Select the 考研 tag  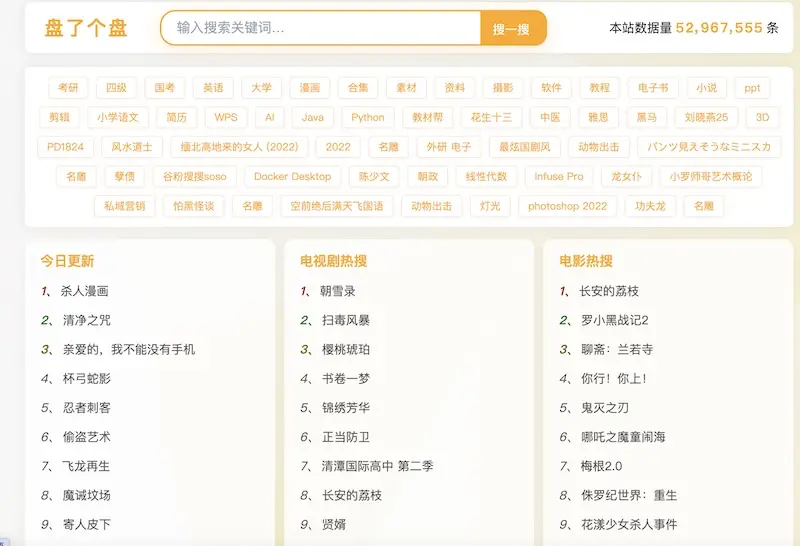tap(68, 88)
